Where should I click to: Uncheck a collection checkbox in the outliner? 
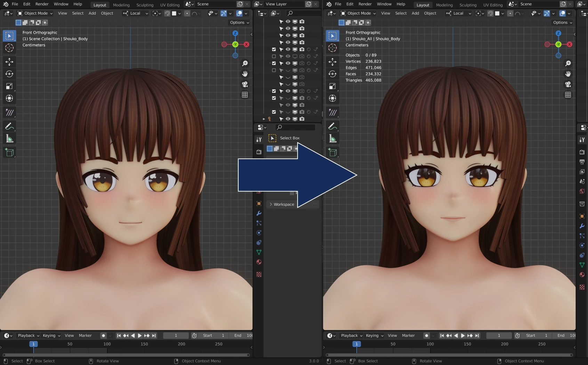click(274, 49)
